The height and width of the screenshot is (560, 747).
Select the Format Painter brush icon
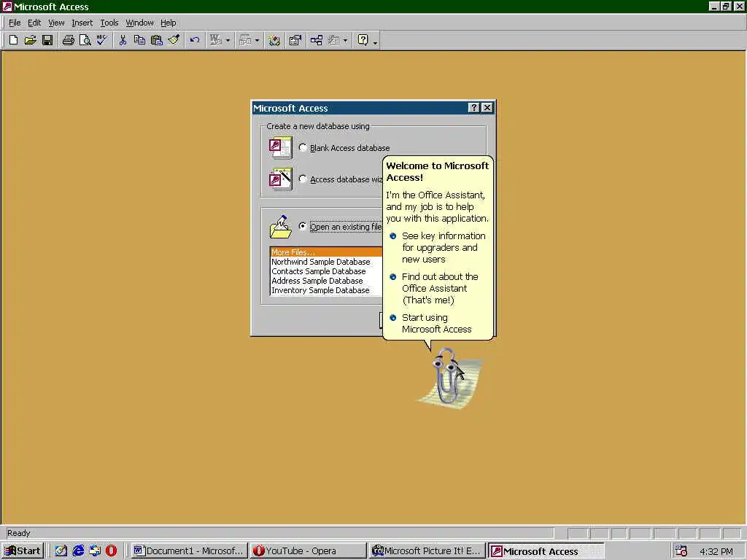point(174,40)
